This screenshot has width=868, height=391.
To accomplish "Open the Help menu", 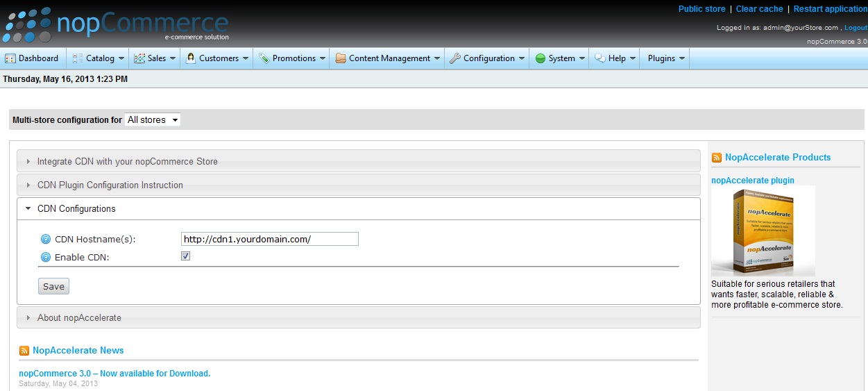I will point(615,58).
